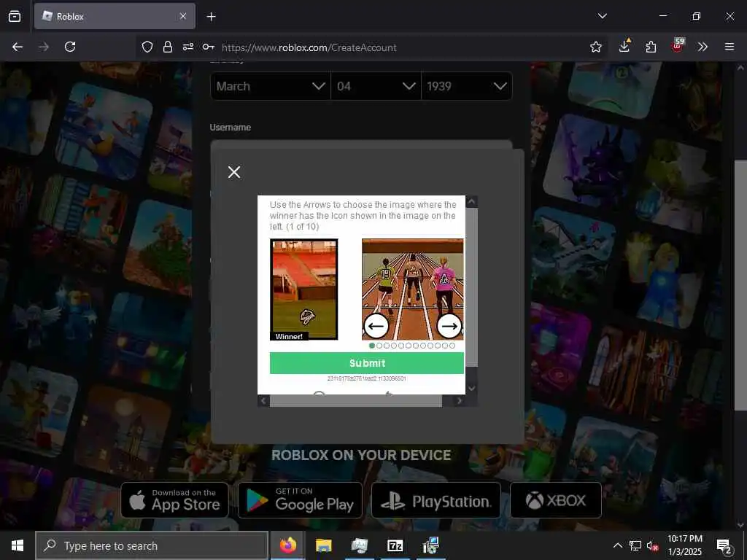Reload the current Roblox page
This screenshot has width=747, height=560.
(70, 47)
